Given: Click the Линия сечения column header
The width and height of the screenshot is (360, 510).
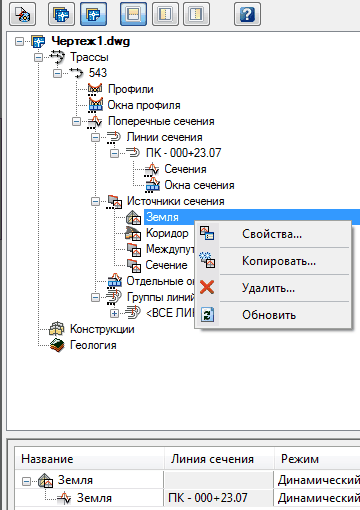Looking at the screenshot, I should (212, 459).
